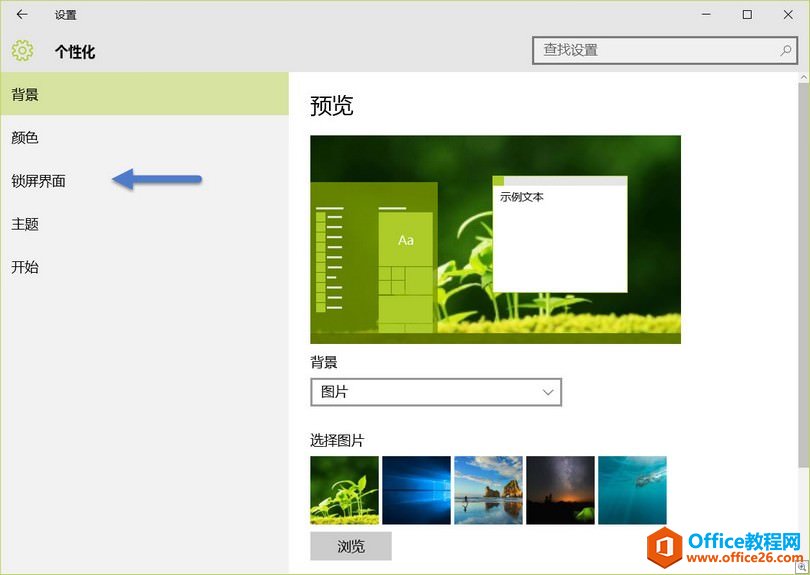Focus the 查找设置 search field
The width and height of the screenshot is (810, 575).
pos(665,50)
